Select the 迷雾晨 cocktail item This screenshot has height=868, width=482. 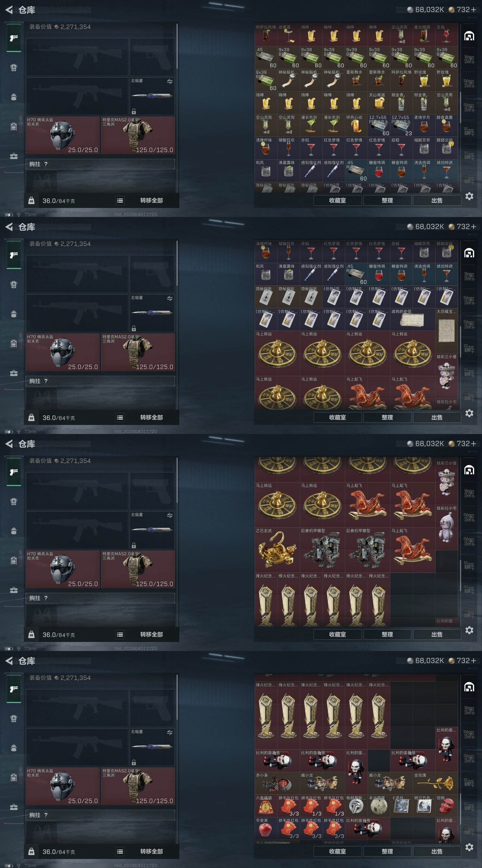click(288, 35)
